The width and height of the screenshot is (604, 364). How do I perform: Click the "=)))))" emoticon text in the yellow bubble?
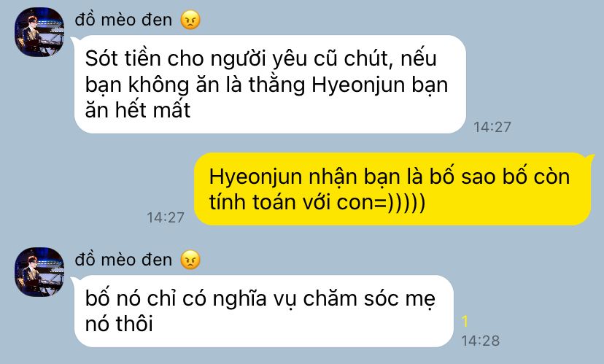point(406,203)
